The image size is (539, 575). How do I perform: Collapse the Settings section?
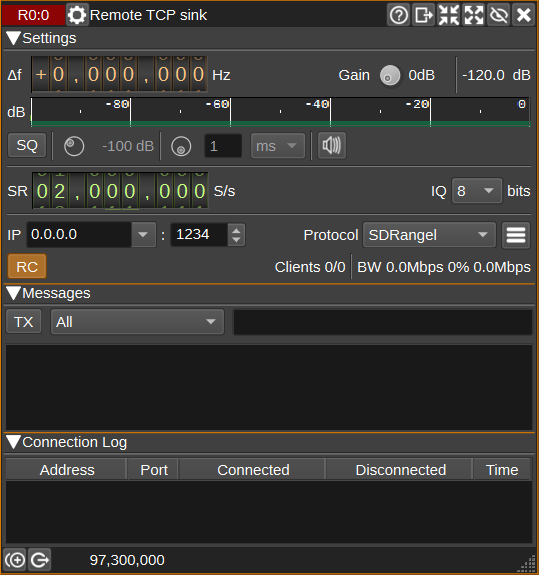click(14, 38)
